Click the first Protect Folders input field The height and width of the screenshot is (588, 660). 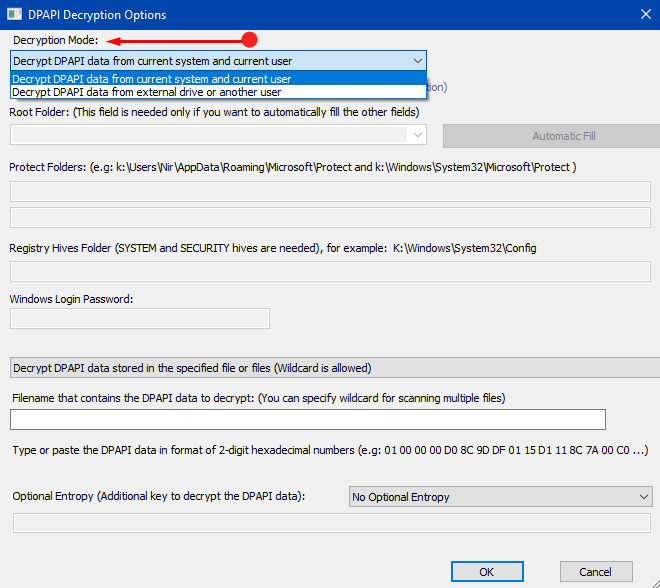pyautogui.click(x=330, y=192)
